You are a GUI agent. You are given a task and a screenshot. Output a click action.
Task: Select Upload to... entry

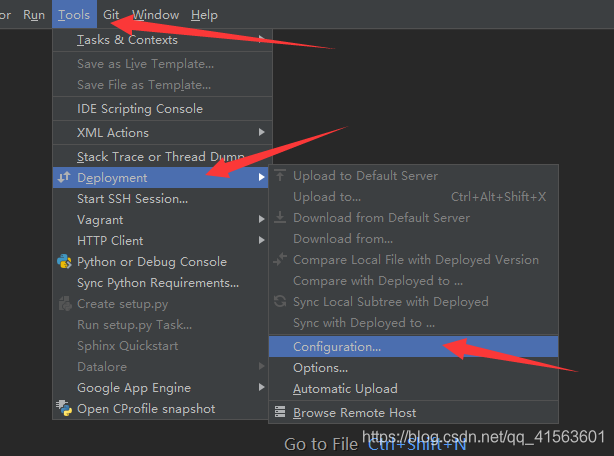coord(414,197)
